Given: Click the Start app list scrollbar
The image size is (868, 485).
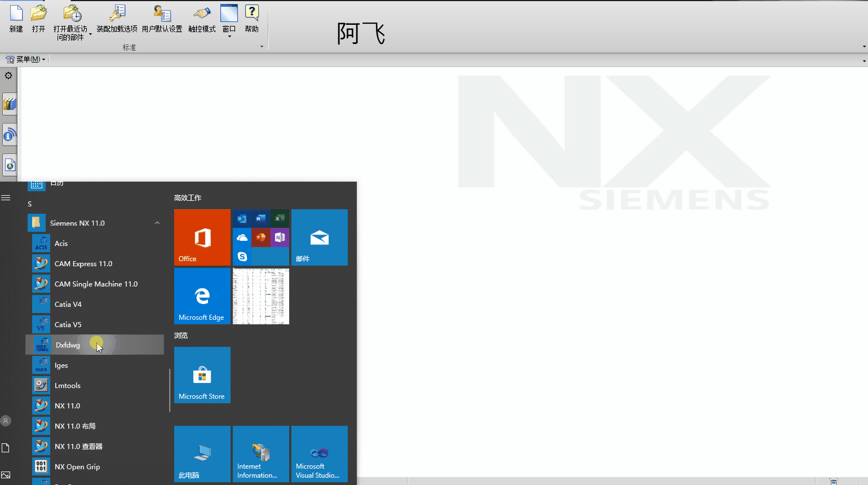Looking at the screenshot, I should click(170, 390).
